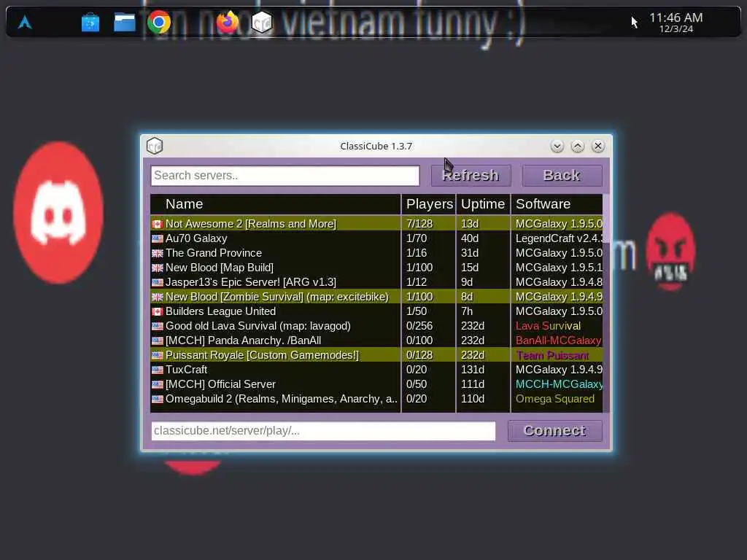Screen dimensions: 747x560
Task: Select [MCCH] Official Server row
Action: point(376,384)
